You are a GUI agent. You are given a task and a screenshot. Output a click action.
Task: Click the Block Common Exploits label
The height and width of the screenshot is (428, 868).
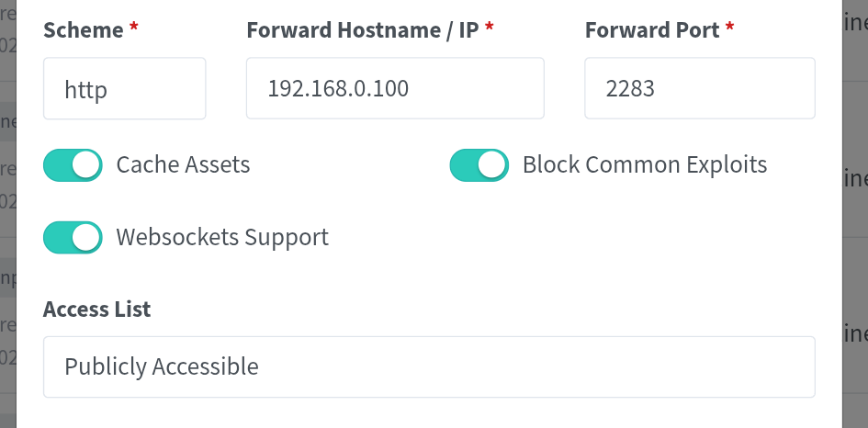coord(644,165)
